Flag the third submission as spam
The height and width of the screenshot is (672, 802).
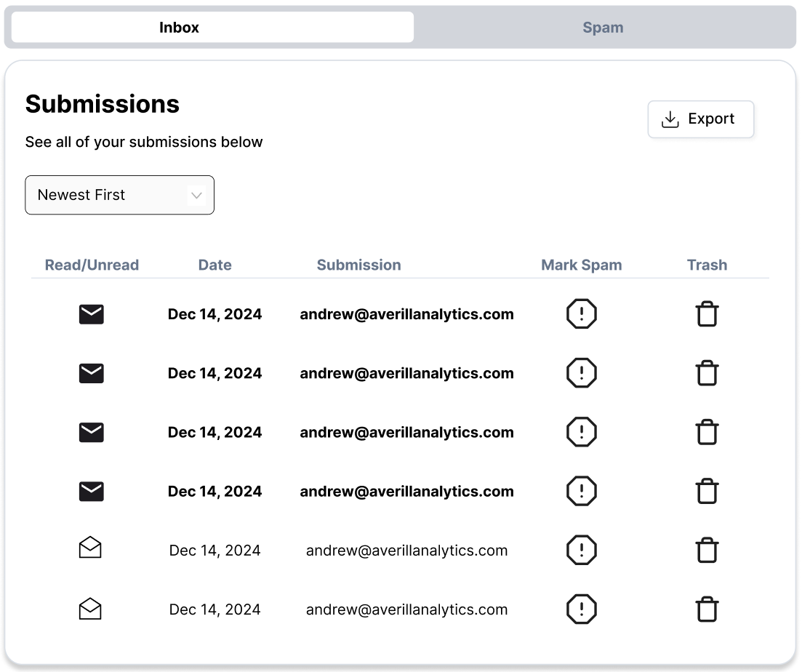click(582, 431)
